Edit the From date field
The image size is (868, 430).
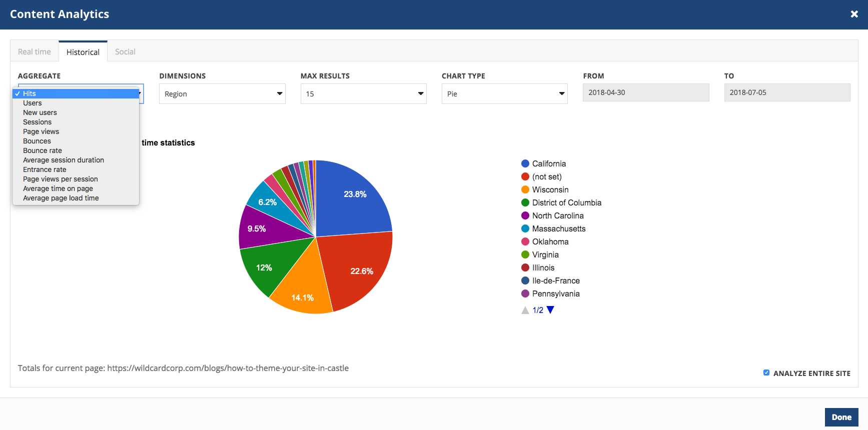pos(646,92)
